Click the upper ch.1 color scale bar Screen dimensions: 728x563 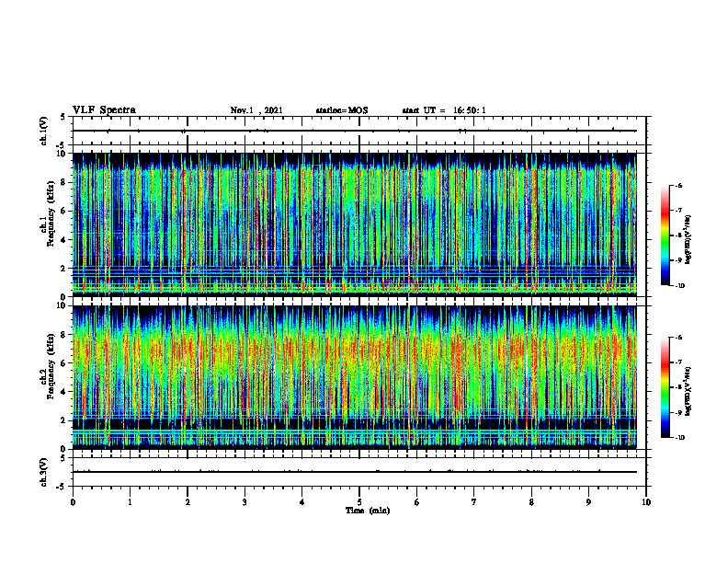click(665, 236)
